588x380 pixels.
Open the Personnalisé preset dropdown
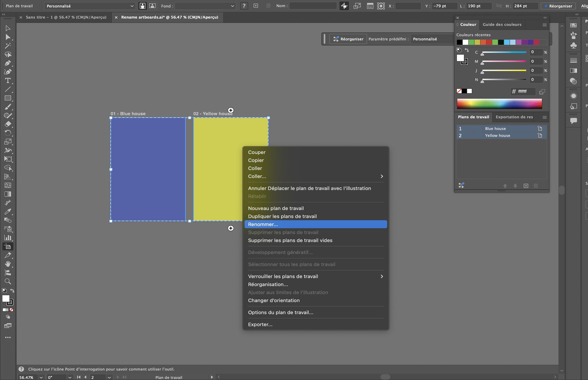pyautogui.click(x=89, y=6)
